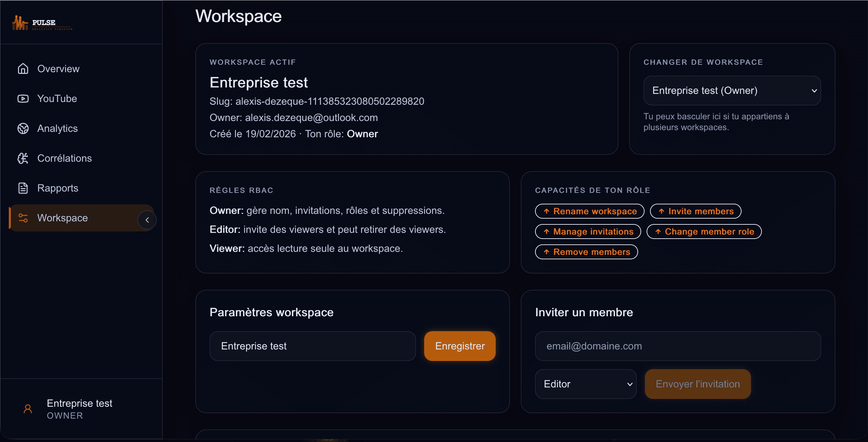
Task: Click the Corrélations brain icon
Action: 23,158
